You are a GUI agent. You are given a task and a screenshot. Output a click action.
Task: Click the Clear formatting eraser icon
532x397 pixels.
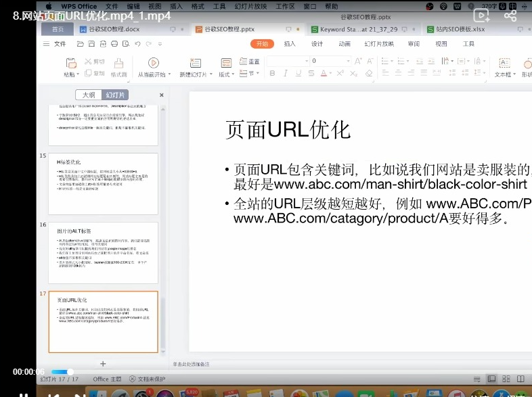point(369,73)
